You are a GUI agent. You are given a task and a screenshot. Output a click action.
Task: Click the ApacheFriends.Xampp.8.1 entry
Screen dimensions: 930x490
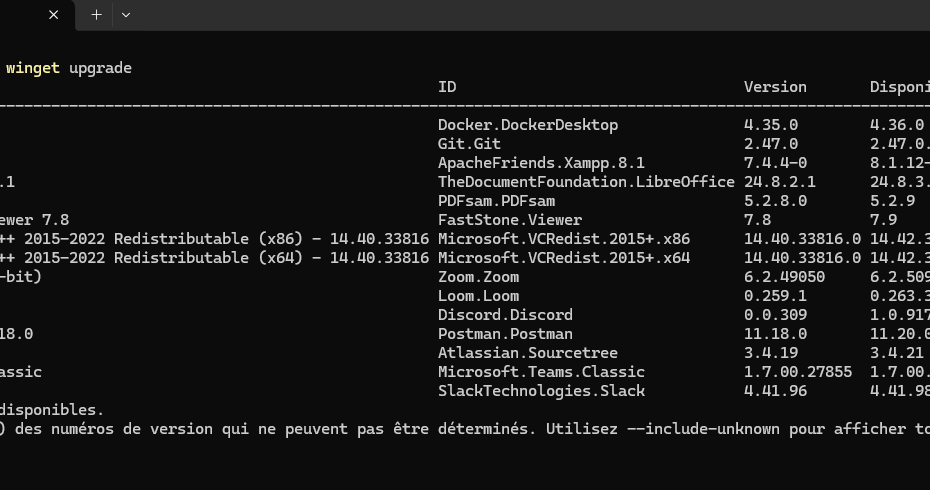[x=541, y=163]
